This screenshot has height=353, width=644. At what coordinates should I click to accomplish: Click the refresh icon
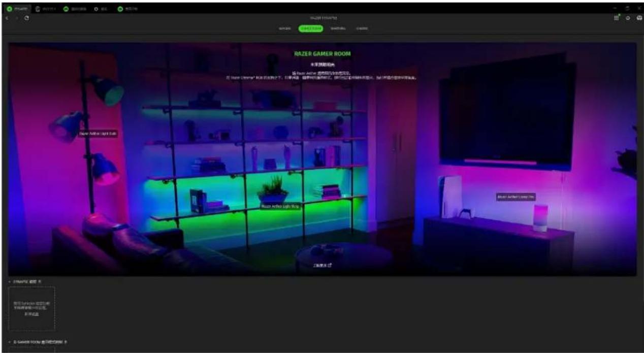click(x=26, y=18)
